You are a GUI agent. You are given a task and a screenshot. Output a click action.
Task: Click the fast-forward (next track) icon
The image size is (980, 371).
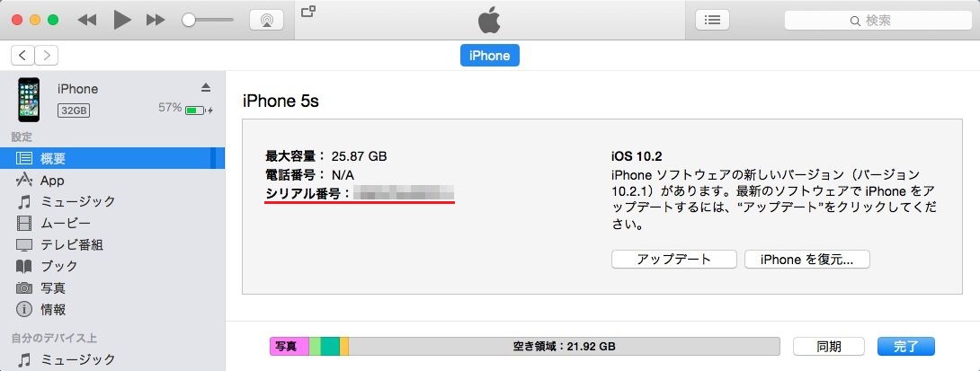tap(155, 20)
